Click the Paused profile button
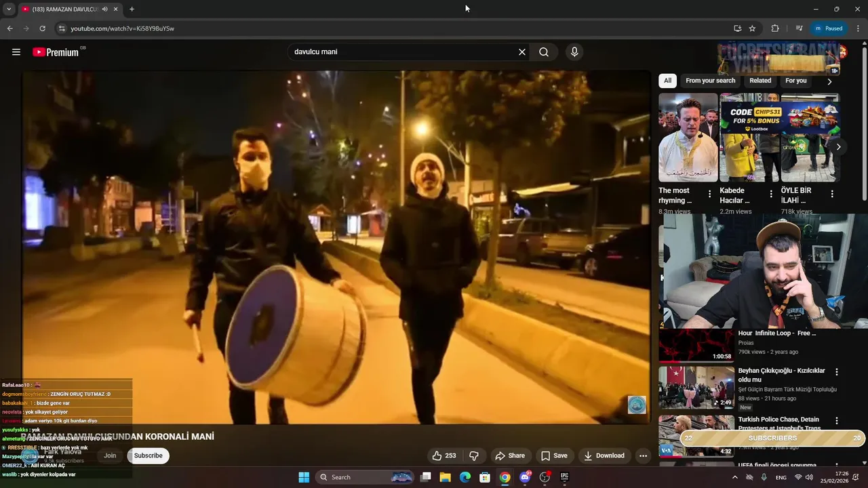This screenshot has height=488, width=868. (x=829, y=28)
